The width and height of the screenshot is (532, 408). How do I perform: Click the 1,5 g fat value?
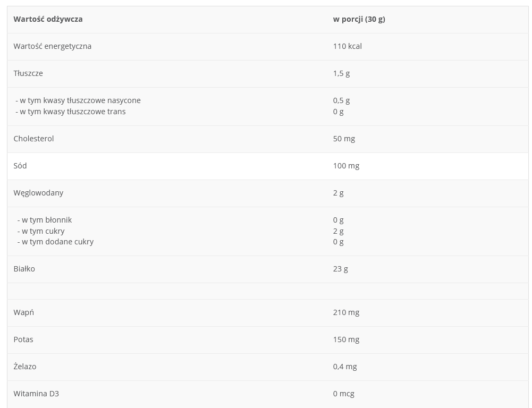[x=341, y=73]
